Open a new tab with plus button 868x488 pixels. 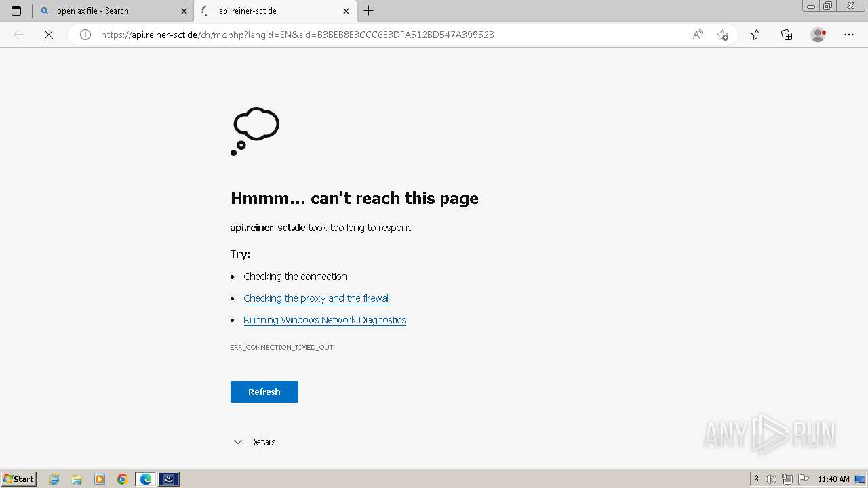(x=369, y=11)
